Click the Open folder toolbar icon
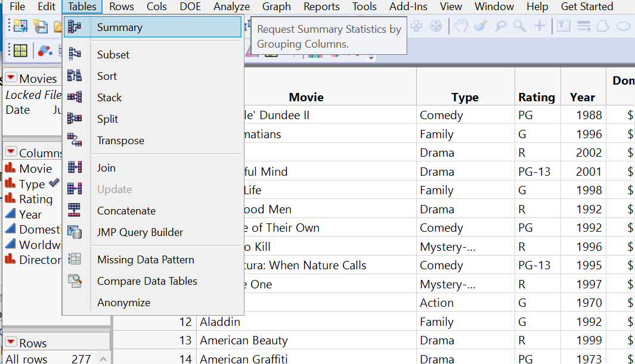Viewport: 635px width, 364px height. pyautogui.click(x=58, y=27)
